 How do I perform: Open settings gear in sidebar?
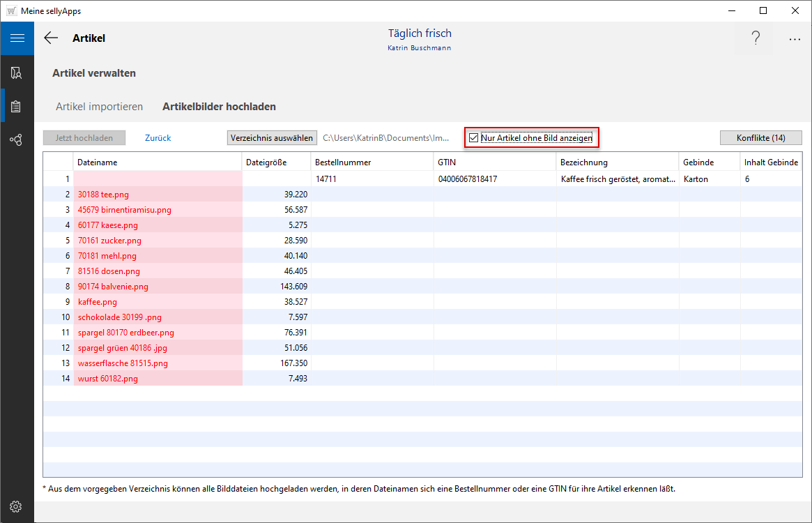click(x=17, y=506)
